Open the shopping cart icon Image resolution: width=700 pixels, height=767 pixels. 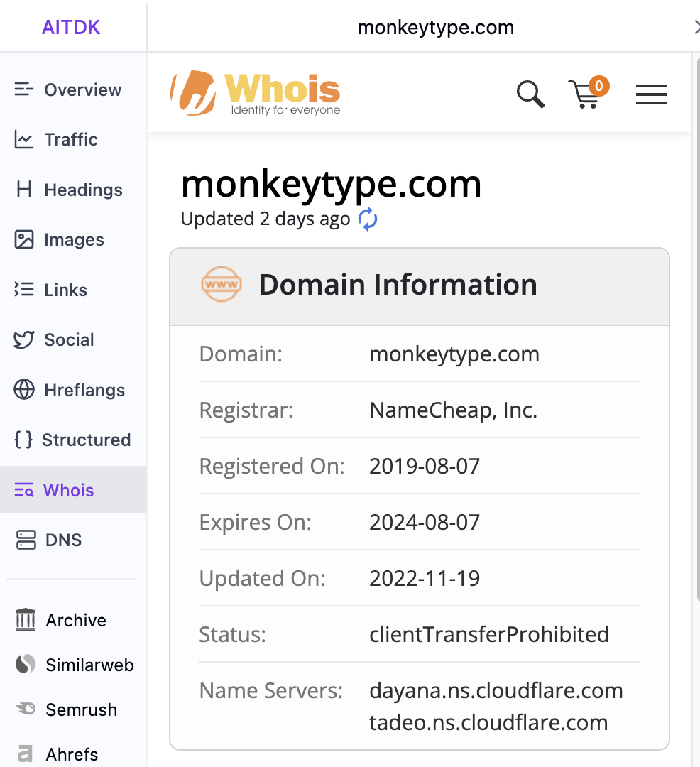click(584, 95)
